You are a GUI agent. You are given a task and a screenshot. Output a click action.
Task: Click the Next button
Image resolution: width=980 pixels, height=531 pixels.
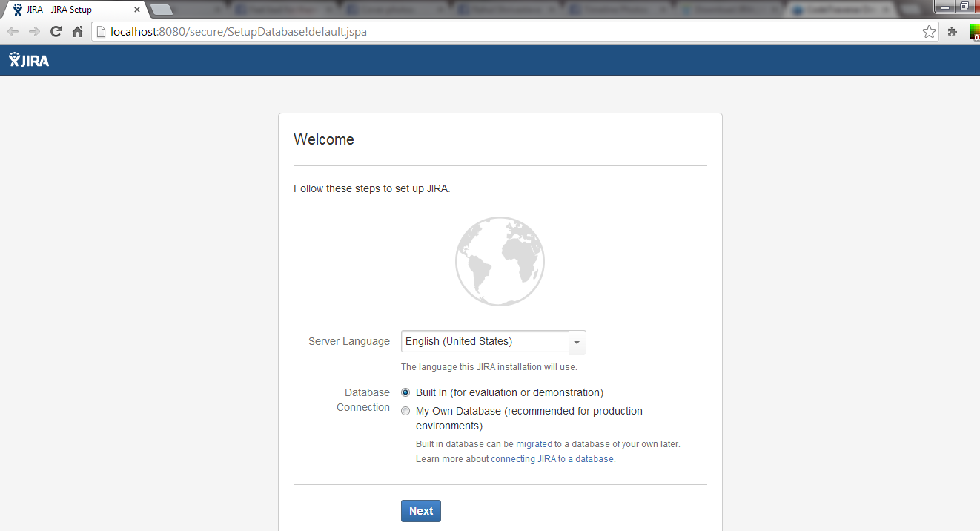(421, 511)
